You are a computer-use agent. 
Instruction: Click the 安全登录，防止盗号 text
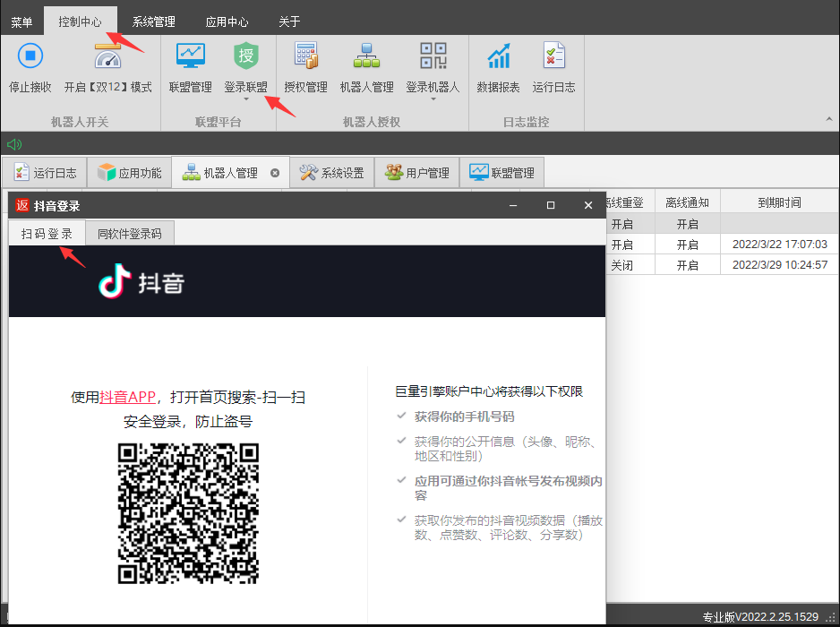point(188,421)
